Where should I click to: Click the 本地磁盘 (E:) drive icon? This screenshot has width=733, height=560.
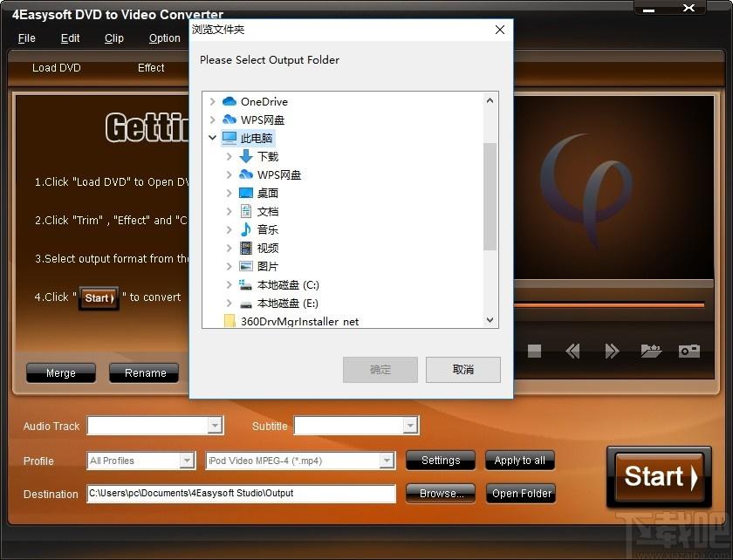[x=246, y=304]
